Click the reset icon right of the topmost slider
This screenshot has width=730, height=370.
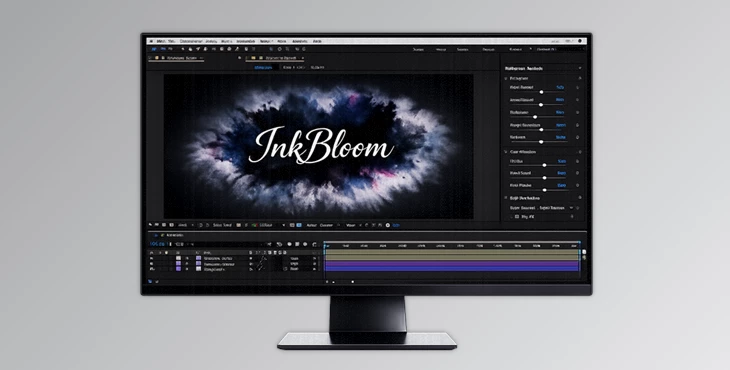click(x=578, y=87)
